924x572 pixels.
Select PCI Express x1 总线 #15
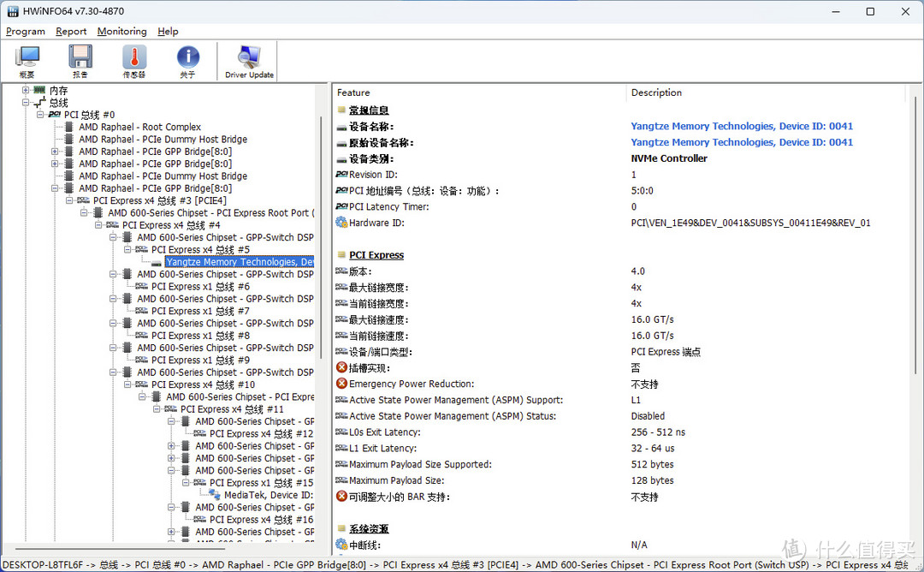tap(262, 483)
